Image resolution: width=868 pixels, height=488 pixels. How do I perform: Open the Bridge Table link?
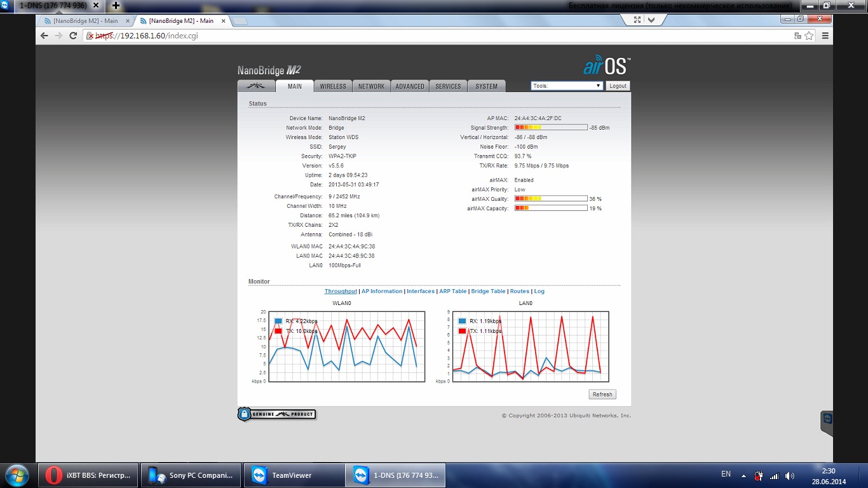pos(489,291)
